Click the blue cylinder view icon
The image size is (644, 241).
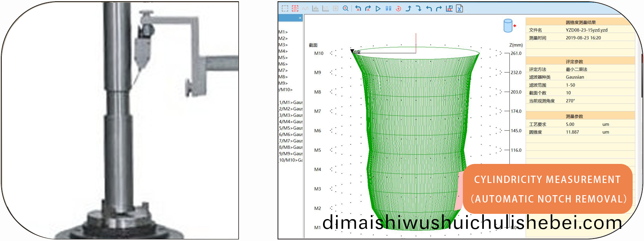[508, 26]
